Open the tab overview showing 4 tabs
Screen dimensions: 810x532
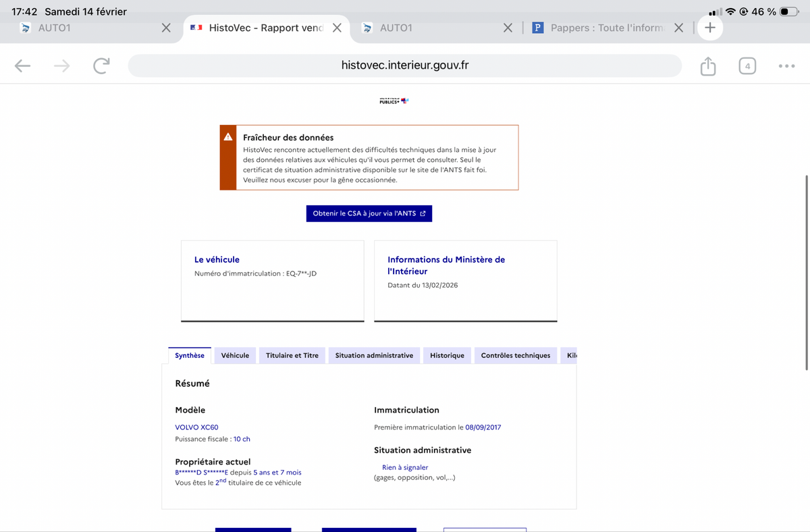747,65
